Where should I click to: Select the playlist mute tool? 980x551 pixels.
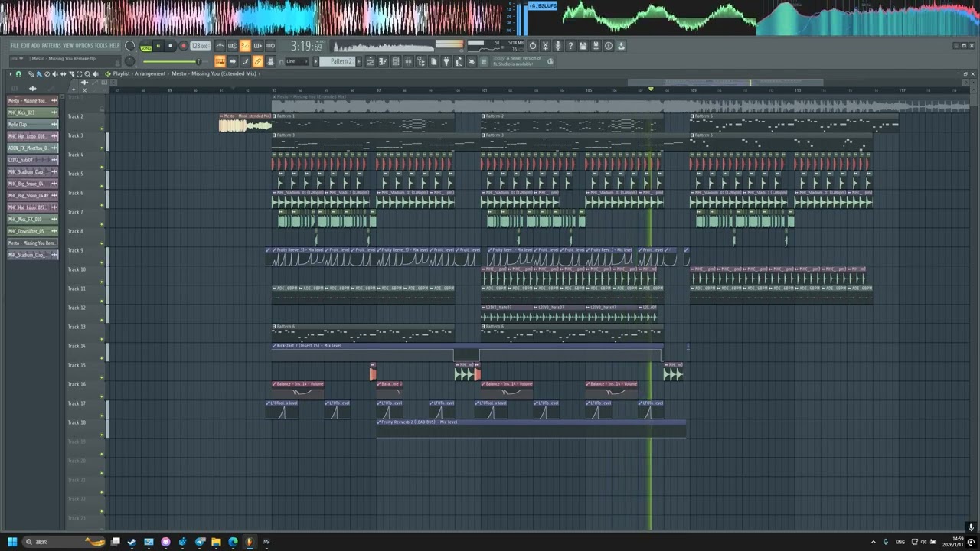pos(55,73)
